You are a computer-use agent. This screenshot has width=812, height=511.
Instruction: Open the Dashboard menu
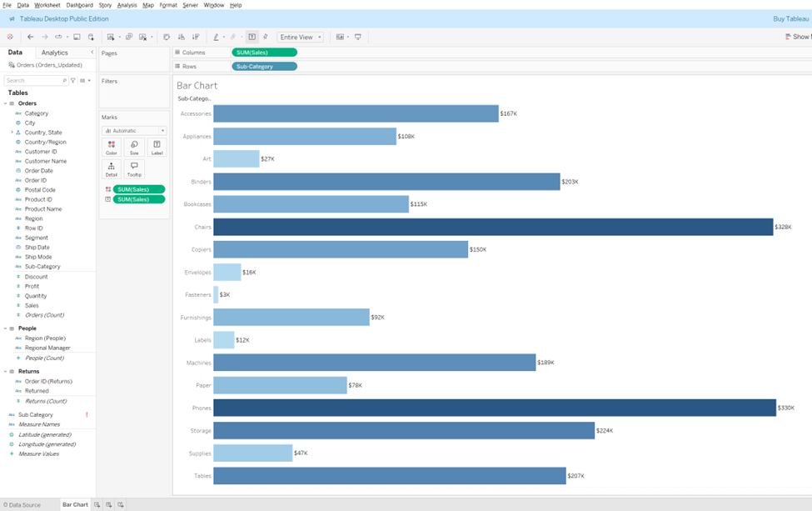(x=79, y=5)
